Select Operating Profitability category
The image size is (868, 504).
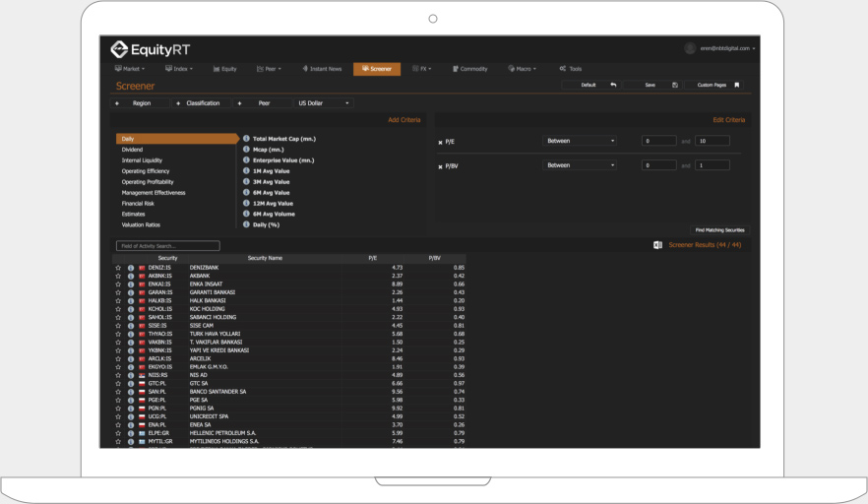pyautogui.click(x=148, y=182)
